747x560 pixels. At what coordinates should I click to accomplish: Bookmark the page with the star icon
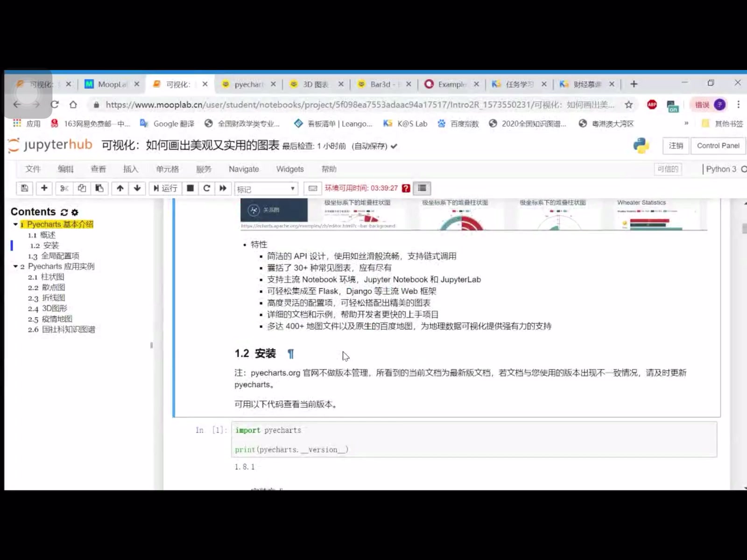pos(629,105)
